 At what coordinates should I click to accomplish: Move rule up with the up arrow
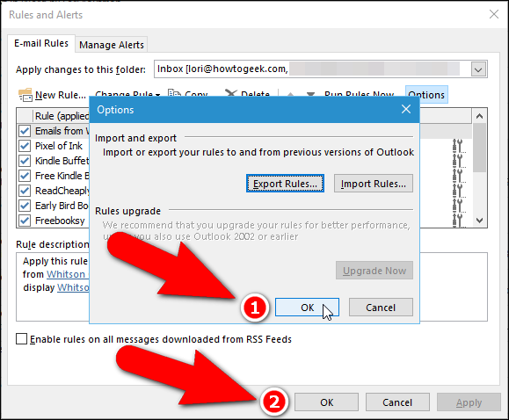click(x=290, y=94)
